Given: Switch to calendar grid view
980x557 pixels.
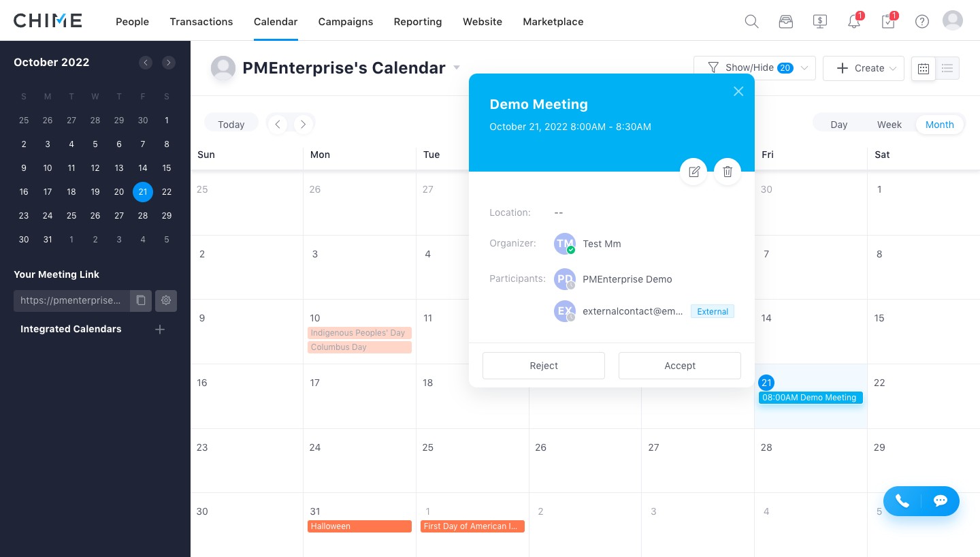Looking at the screenshot, I should pos(924,68).
